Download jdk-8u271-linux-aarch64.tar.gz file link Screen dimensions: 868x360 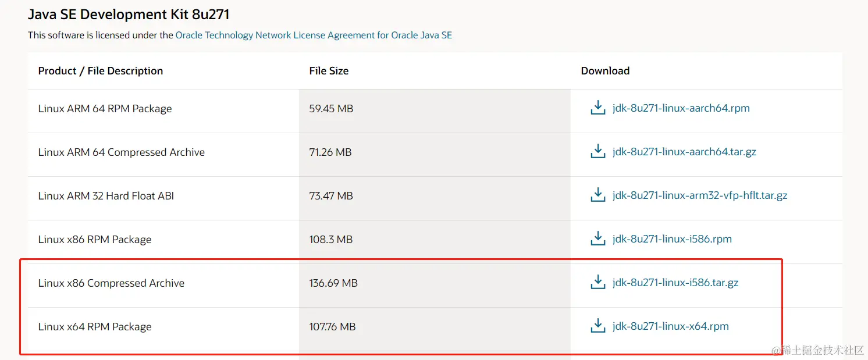pos(684,152)
